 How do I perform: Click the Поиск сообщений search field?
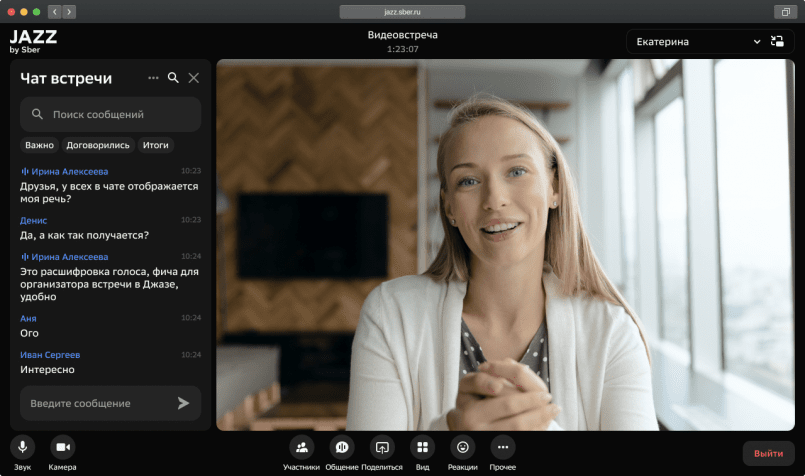coord(111,114)
